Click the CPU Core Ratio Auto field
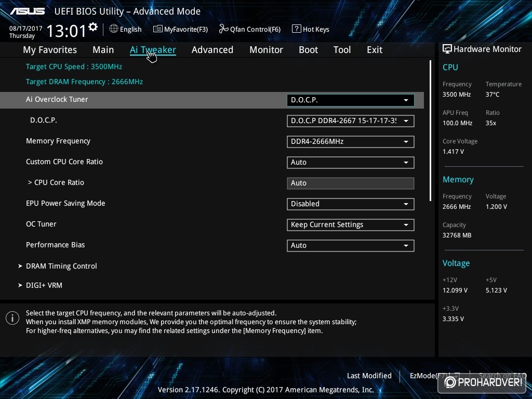The height and width of the screenshot is (399, 532). [x=351, y=183]
